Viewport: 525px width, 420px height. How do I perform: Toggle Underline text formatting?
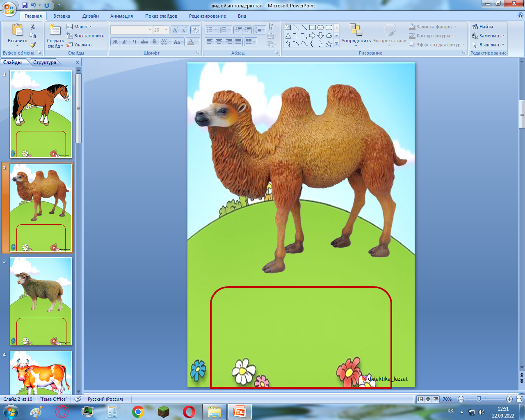pyautogui.click(x=134, y=42)
